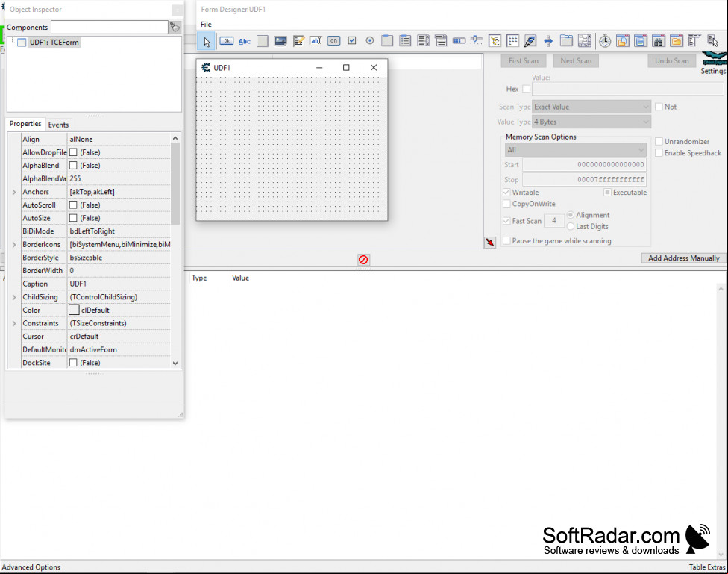Toggle CopyOnWrite checkbox
The image size is (728, 574).
coord(506,204)
